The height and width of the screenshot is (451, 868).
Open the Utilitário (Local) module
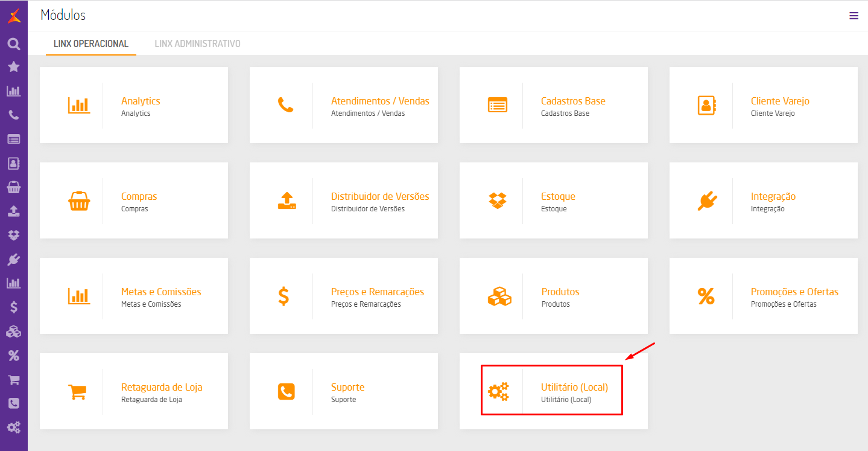[574, 388]
